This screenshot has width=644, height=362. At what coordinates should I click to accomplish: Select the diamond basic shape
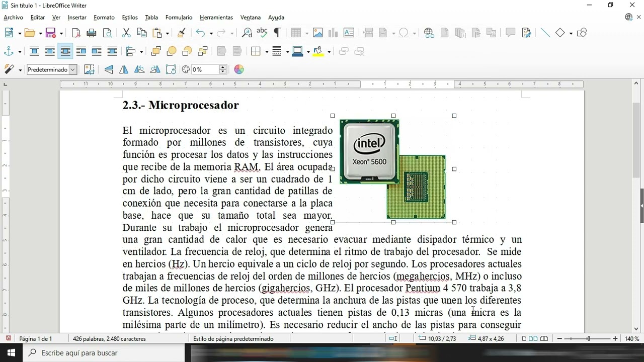[560, 33]
